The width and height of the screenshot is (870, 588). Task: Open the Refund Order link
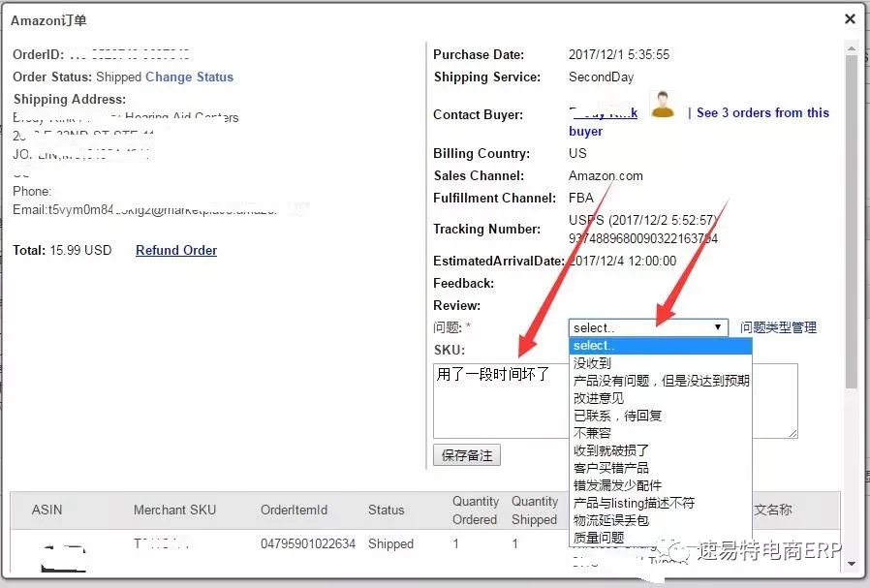click(176, 250)
